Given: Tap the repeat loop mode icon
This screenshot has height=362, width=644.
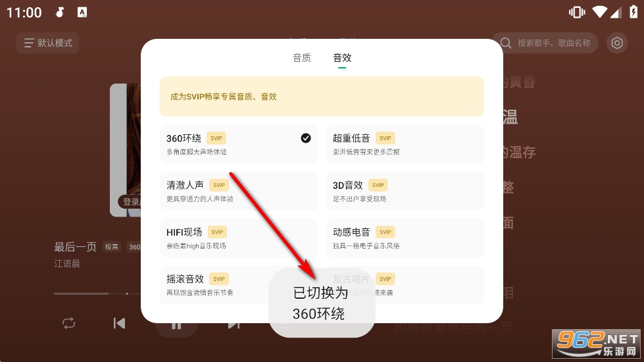Looking at the screenshot, I should point(68,323).
